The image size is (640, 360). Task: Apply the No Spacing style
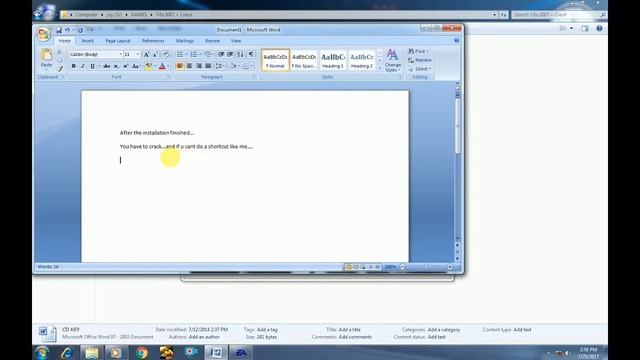(x=304, y=60)
